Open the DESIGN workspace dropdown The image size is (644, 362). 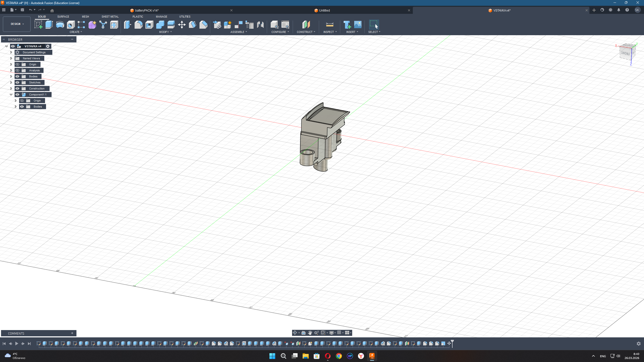(17, 24)
